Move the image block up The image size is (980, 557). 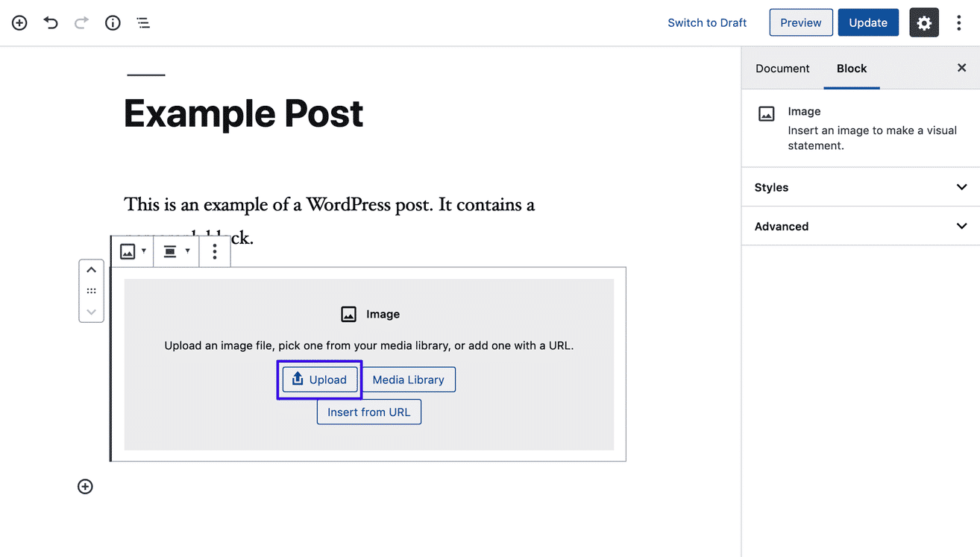pyautogui.click(x=91, y=269)
